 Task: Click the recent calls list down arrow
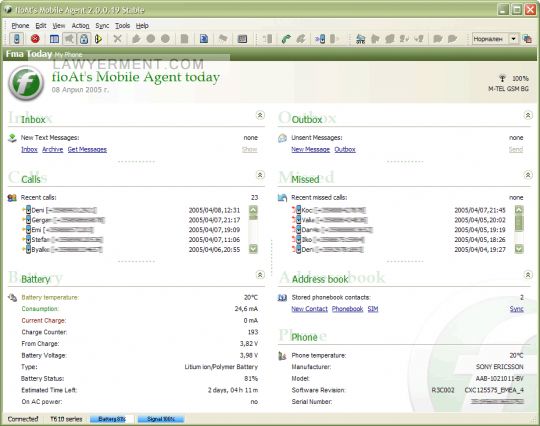pyautogui.click(x=253, y=249)
